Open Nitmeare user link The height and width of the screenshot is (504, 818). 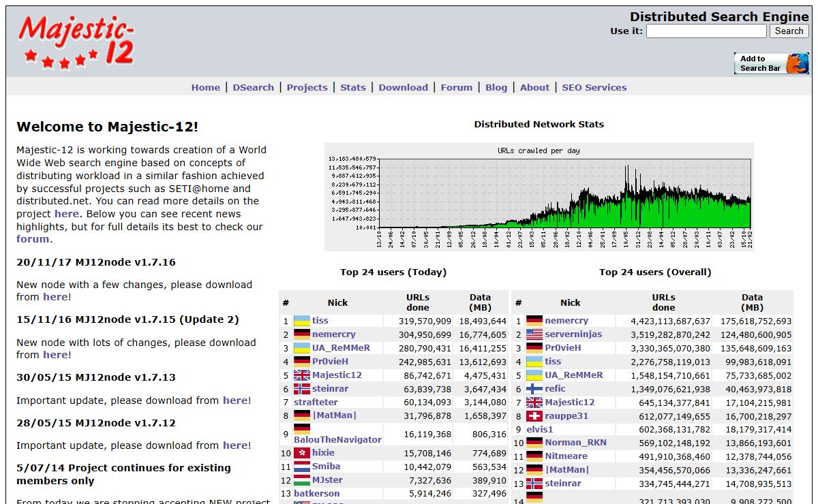point(566,456)
